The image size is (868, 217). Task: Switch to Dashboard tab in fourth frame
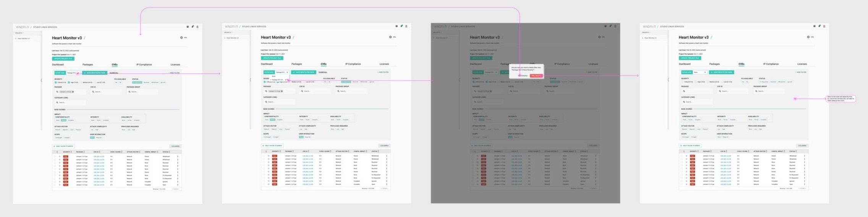tap(685, 64)
